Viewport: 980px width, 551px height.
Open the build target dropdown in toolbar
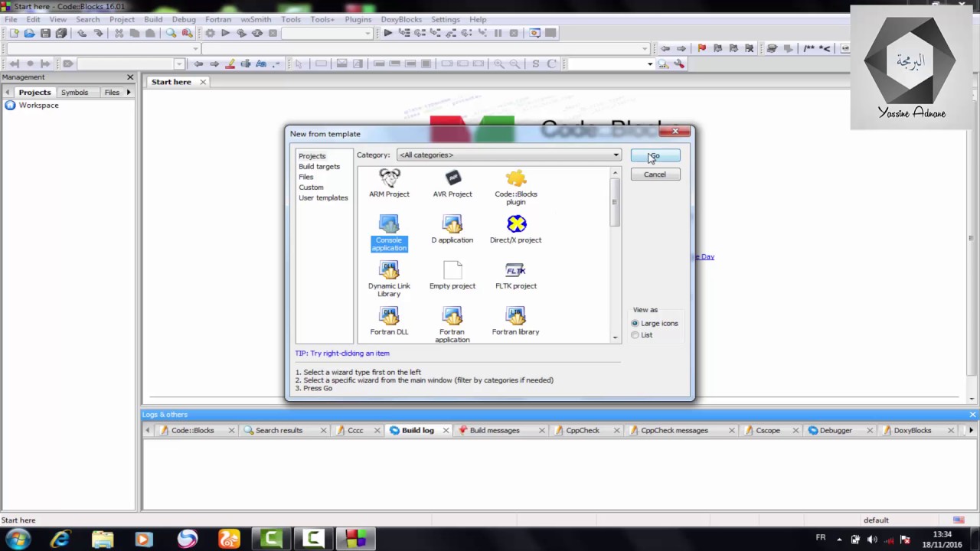pos(326,33)
